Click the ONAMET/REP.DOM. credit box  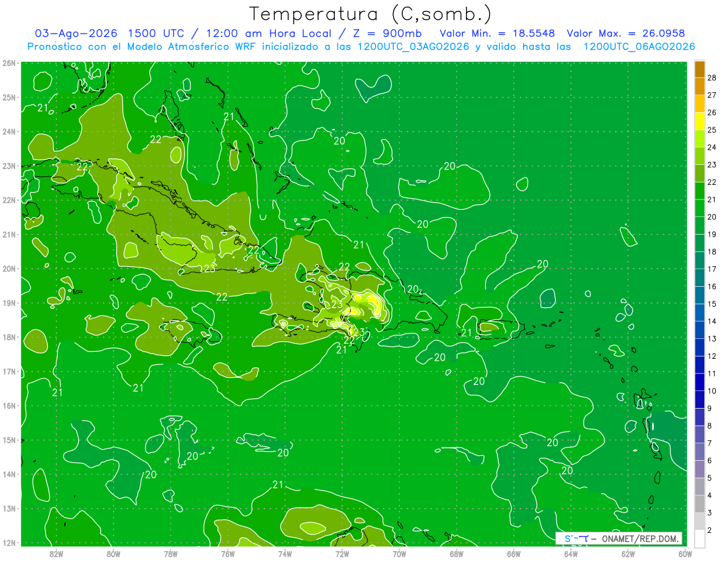(x=619, y=538)
